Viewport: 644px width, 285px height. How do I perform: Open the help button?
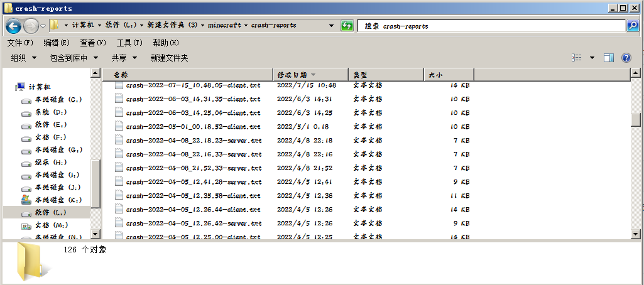[x=626, y=58]
